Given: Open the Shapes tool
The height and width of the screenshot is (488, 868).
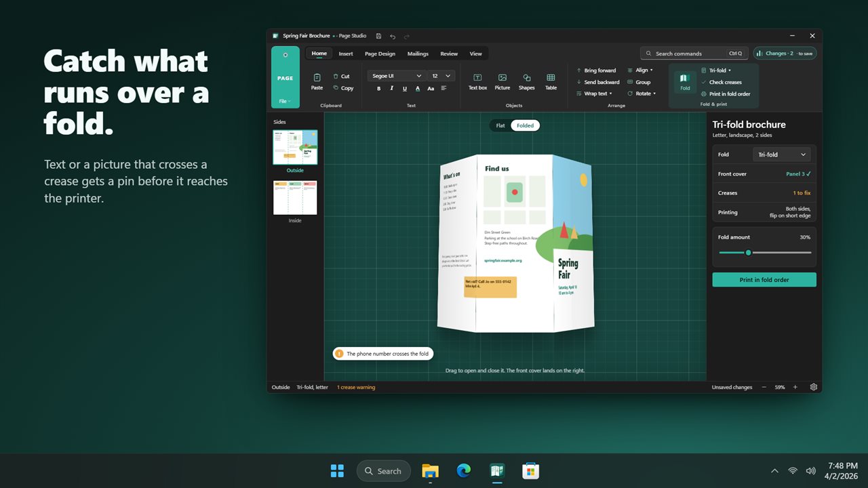Looking at the screenshot, I should point(527,81).
